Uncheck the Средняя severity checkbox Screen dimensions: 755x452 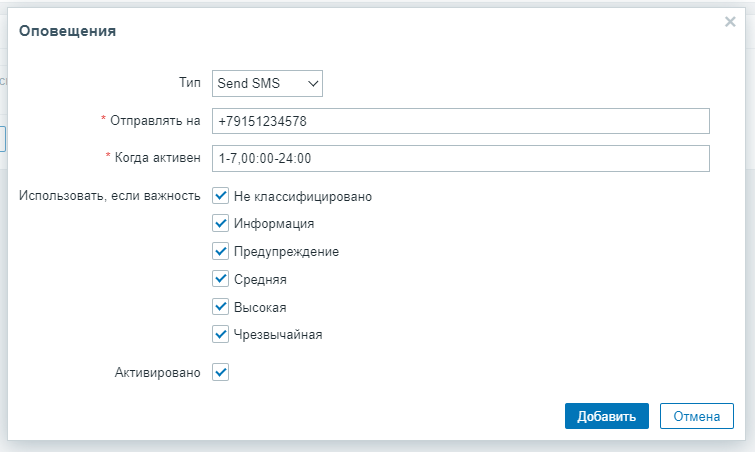221,279
